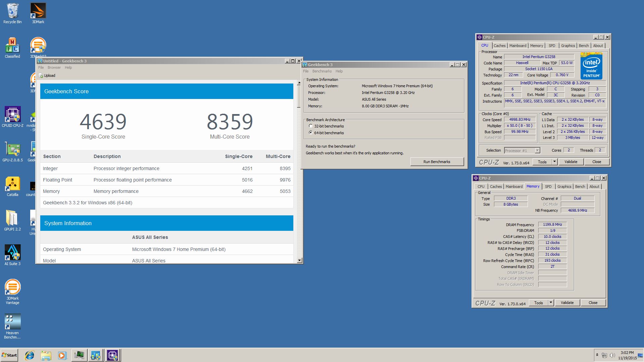Select 64-bit benchmarks option
644x362 pixels.
(311, 133)
